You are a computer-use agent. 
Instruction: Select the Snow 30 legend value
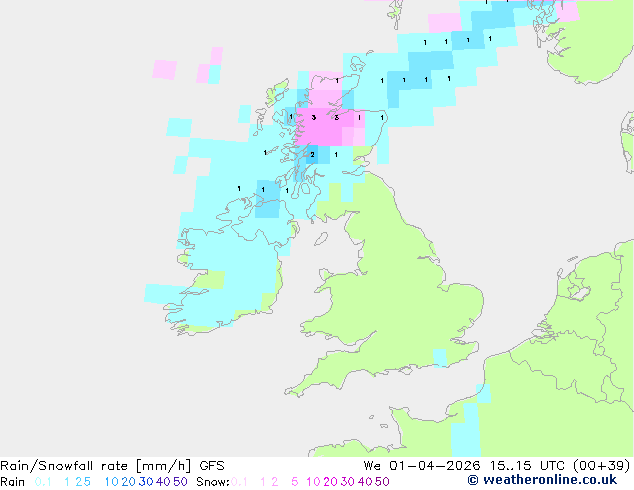click(348, 482)
